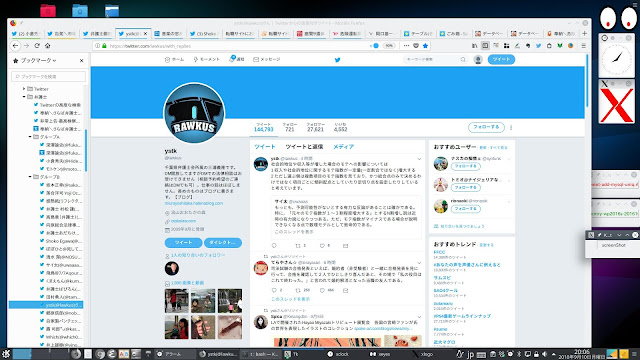Star the page with the bookmark icon

click(x=425, y=46)
